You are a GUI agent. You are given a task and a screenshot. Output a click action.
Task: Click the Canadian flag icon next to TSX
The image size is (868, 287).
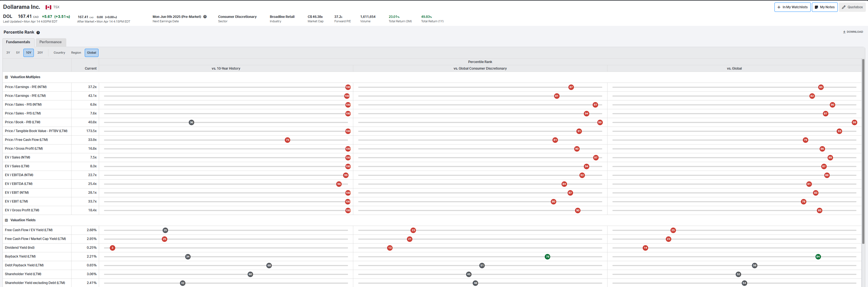pyautogui.click(x=48, y=7)
